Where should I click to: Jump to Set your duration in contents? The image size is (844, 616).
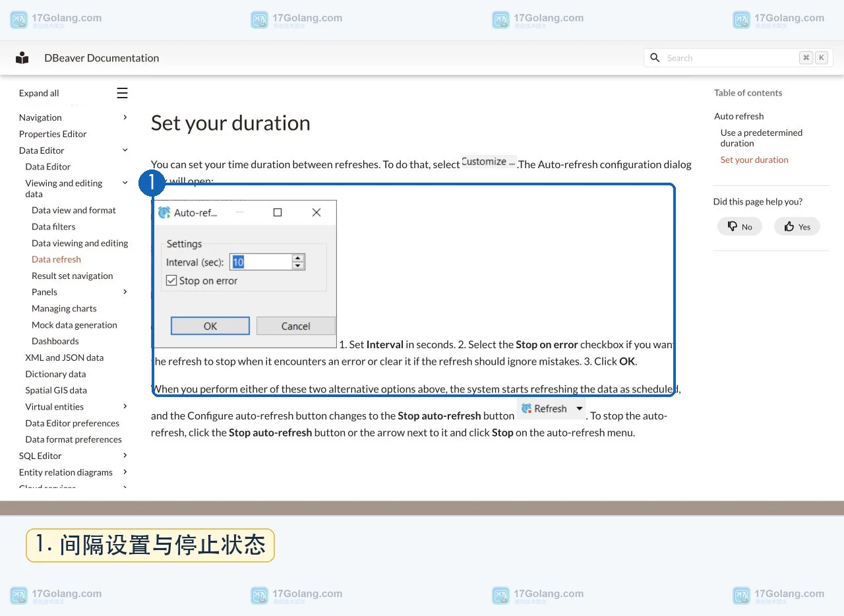[x=754, y=160]
